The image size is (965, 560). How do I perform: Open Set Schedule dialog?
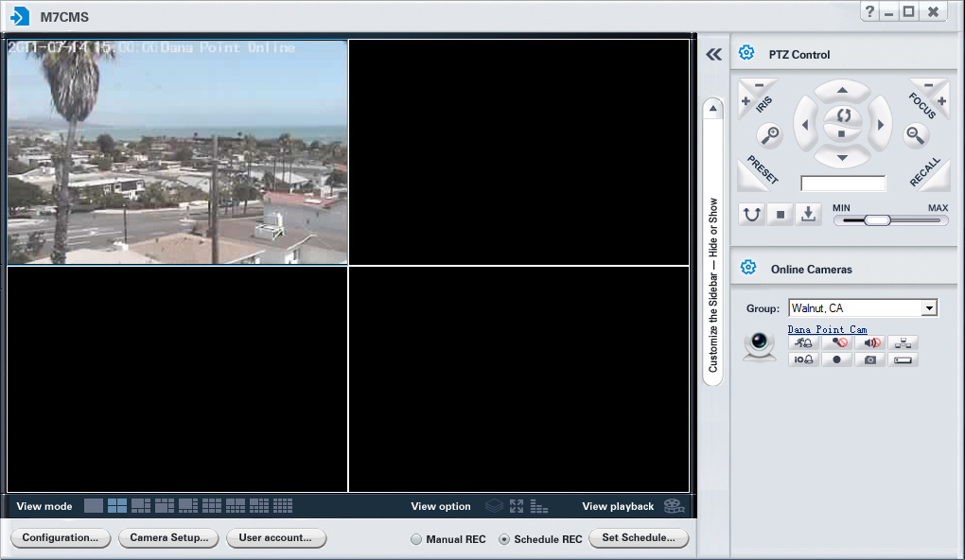639,538
